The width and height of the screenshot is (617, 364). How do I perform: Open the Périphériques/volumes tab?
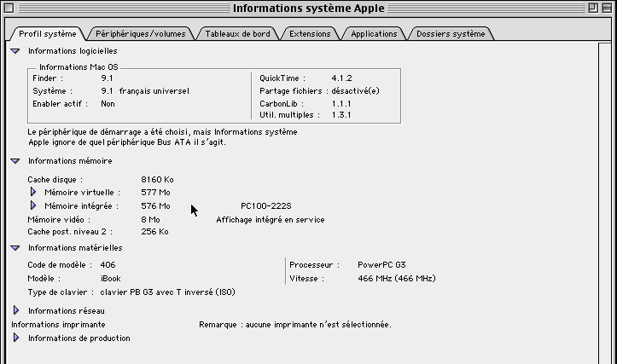(x=141, y=34)
